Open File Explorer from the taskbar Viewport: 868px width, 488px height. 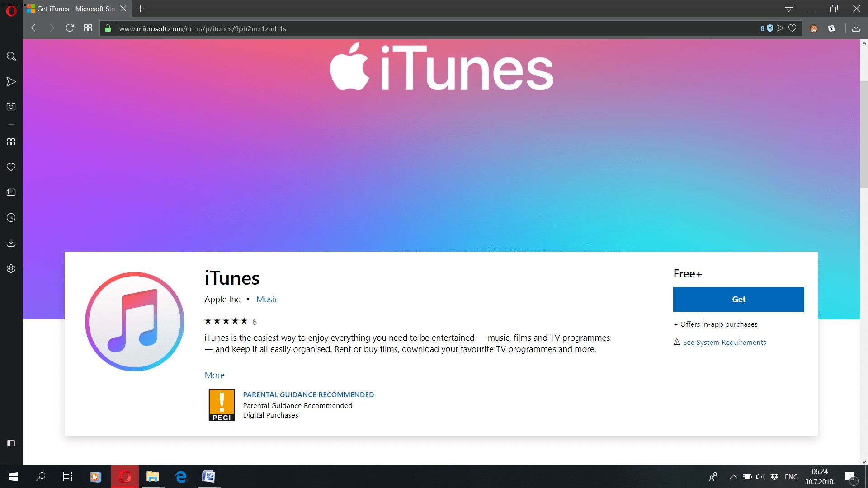pyautogui.click(x=153, y=477)
